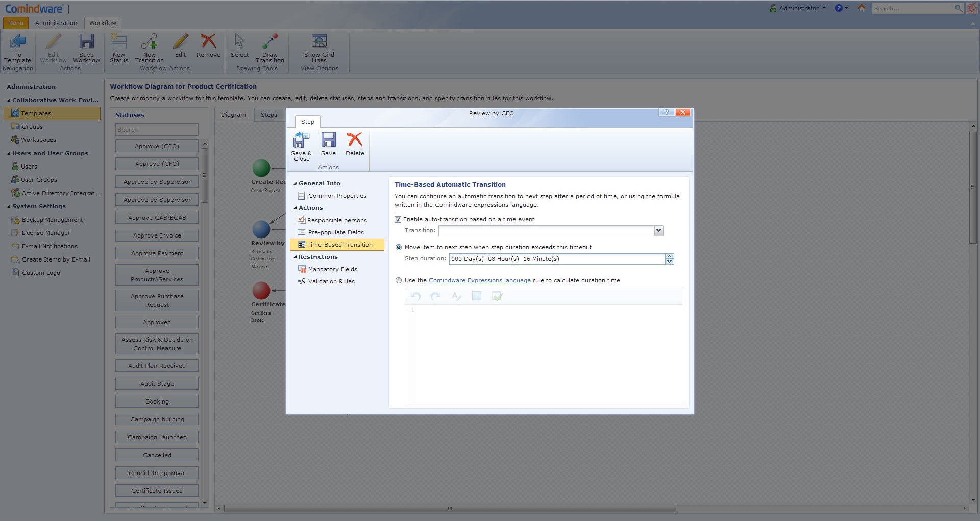Select the step duration timeout radio option
The height and width of the screenshot is (521, 980).
tap(399, 247)
